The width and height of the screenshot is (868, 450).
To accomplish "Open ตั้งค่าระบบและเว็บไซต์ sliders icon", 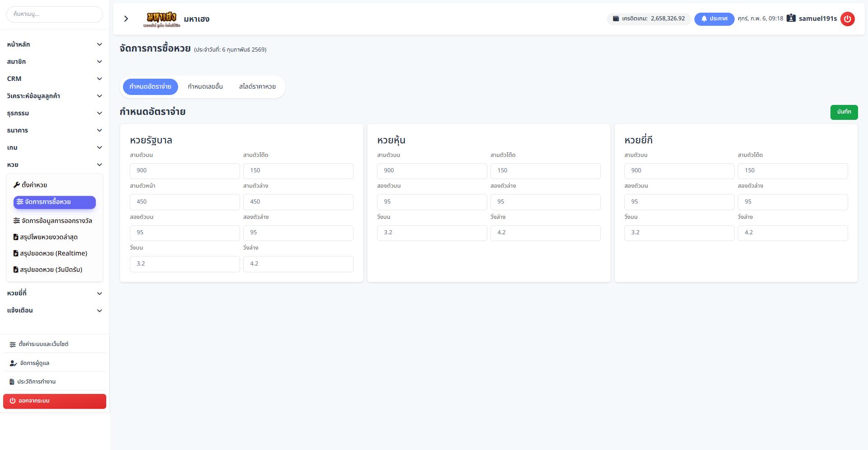I will (x=13, y=345).
